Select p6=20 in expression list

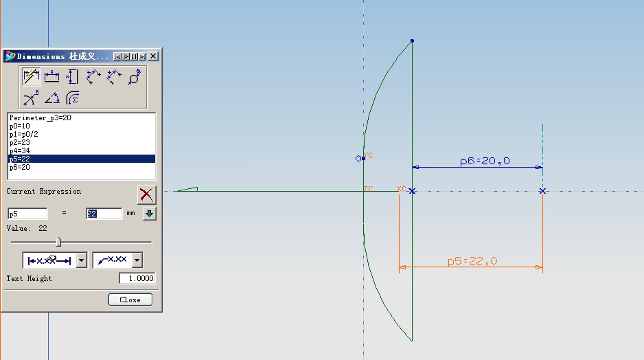tap(19, 167)
